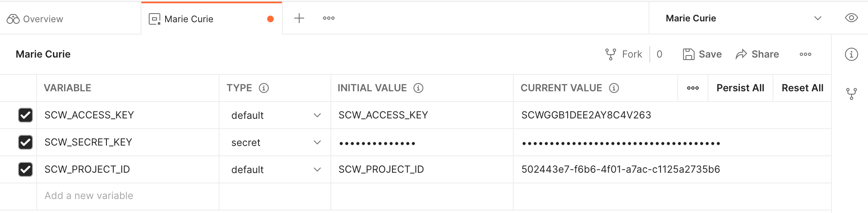Click the fork icon in right sidebar
The height and width of the screenshot is (213, 868).
point(851,94)
